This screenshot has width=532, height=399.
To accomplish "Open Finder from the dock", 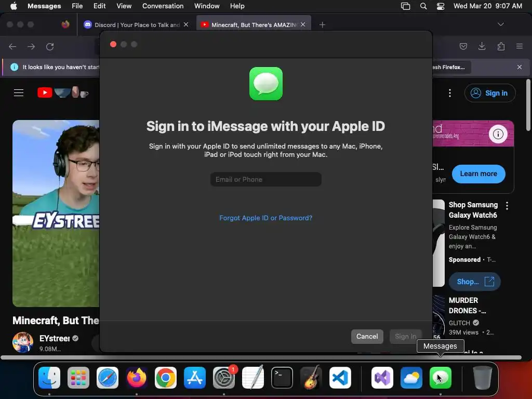I will tap(49, 377).
